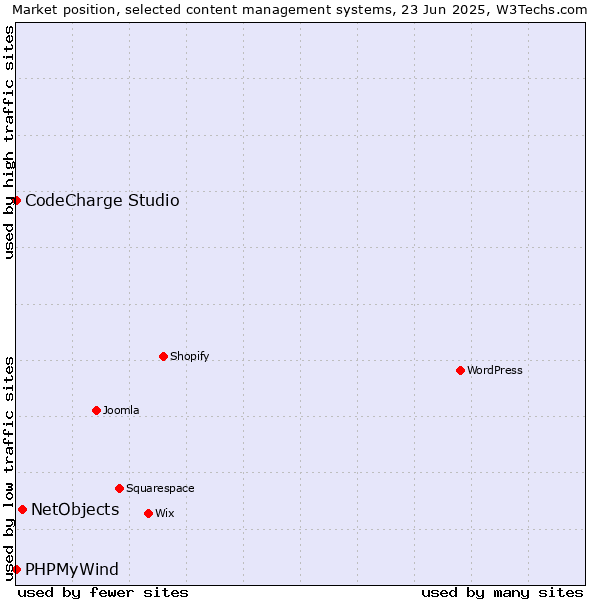Click the "CodeCharge Studio" label text

(102, 201)
